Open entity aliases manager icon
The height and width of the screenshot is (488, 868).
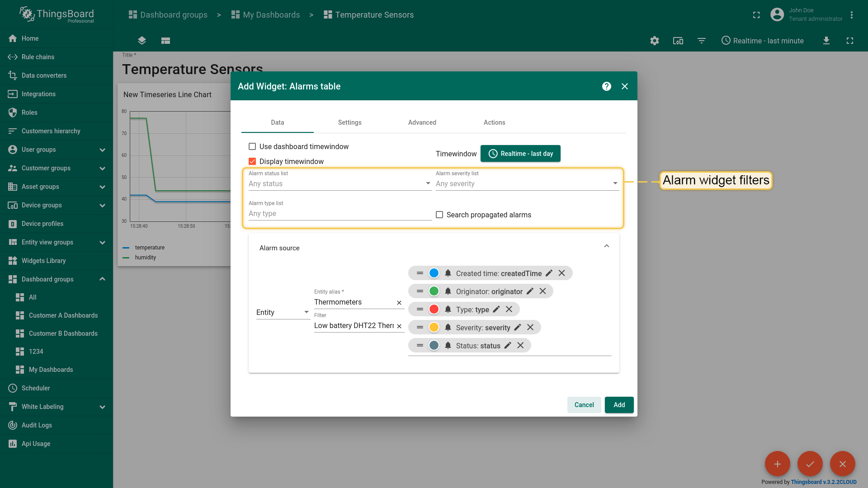tap(678, 41)
